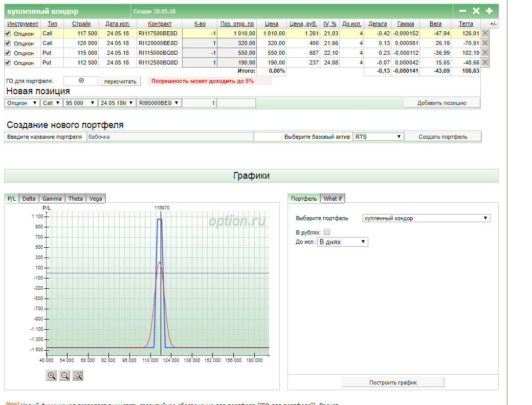Enable the 'В рублях' checkbox
Screen dimensions: 532x405
pyautogui.click(x=327, y=232)
